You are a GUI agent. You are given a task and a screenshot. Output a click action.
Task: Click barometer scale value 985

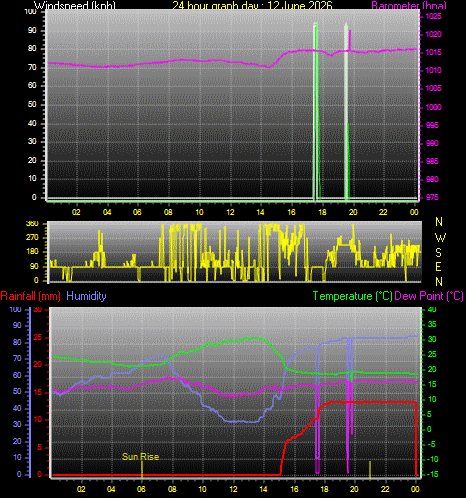[x=432, y=161]
